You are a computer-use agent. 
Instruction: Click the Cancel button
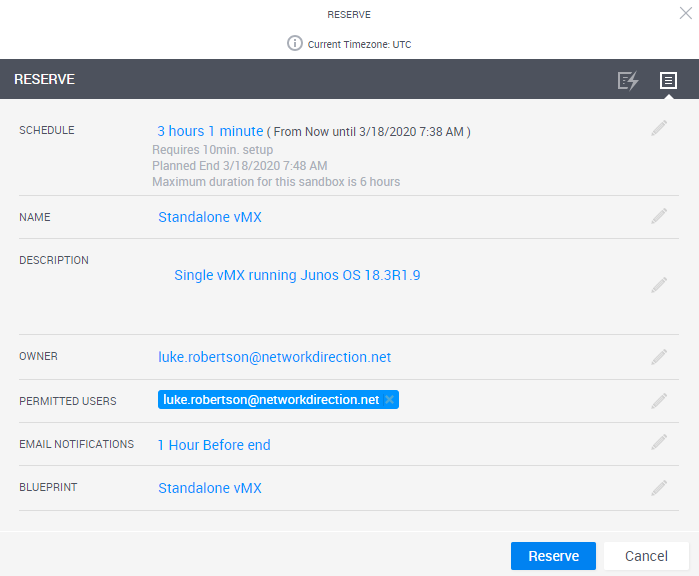click(x=646, y=556)
